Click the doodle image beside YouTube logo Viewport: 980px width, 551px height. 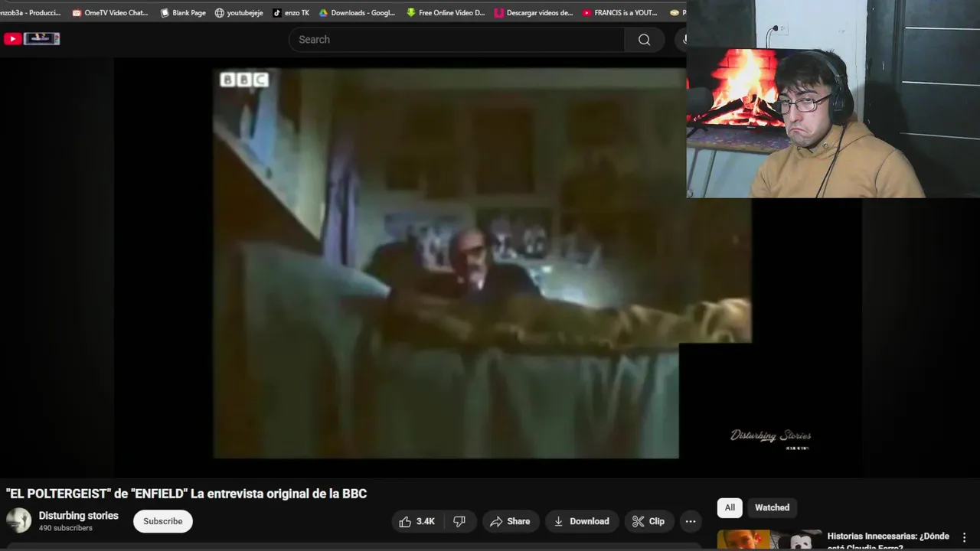[42, 38]
